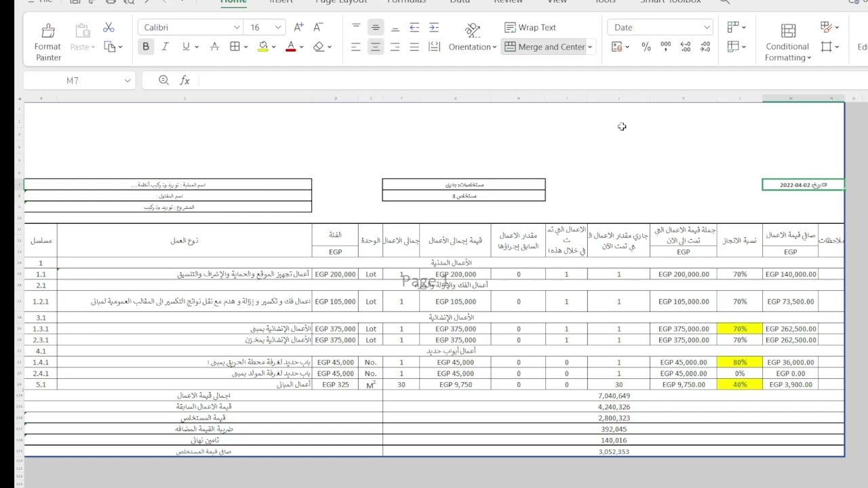This screenshot has height=488, width=868.
Task: Select the EGP 0.00 cell
Action: 790,373
